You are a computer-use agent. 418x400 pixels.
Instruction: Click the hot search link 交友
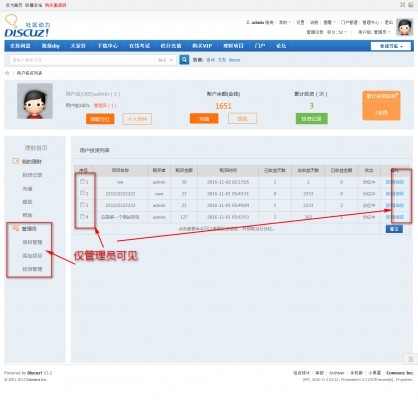click(222, 60)
